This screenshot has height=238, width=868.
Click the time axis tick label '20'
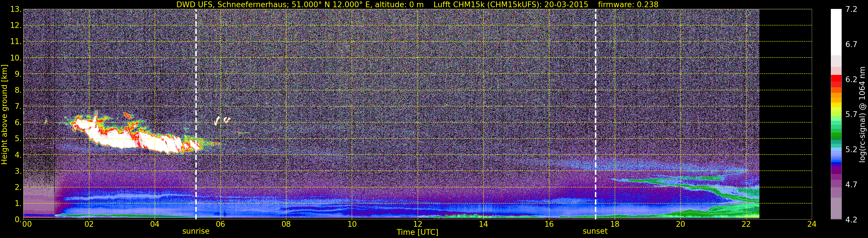click(680, 224)
